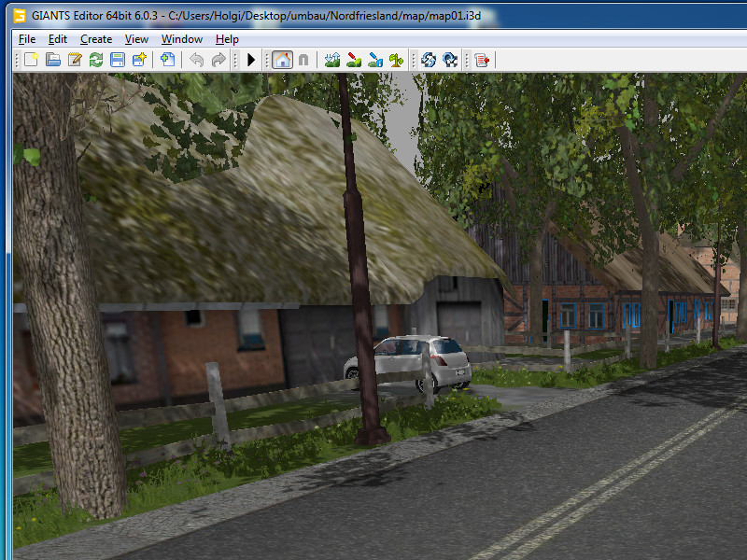
Task: Open the Edit menu
Action: click(58, 39)
